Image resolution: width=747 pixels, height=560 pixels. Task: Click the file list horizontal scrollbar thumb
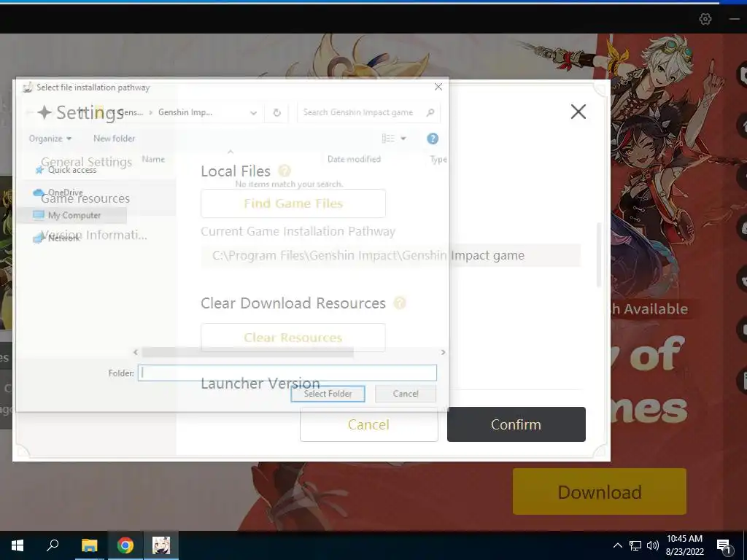click(x=248, y=352)
